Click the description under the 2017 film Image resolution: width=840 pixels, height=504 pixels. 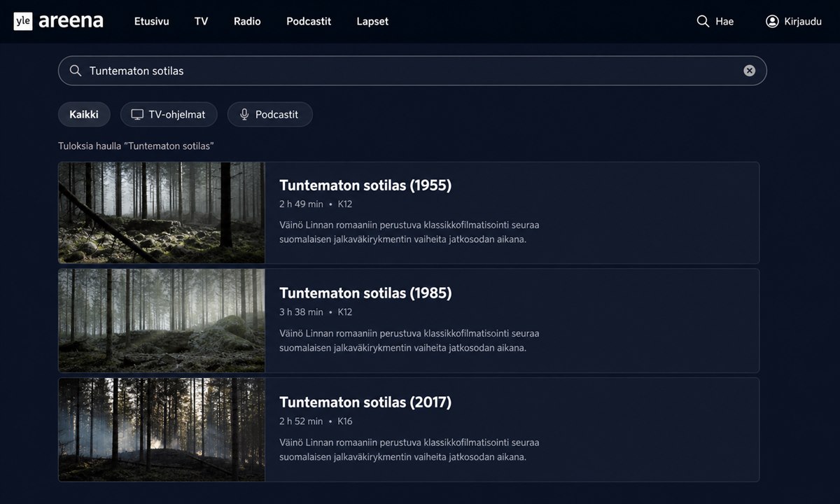click(x=409, y=449)
